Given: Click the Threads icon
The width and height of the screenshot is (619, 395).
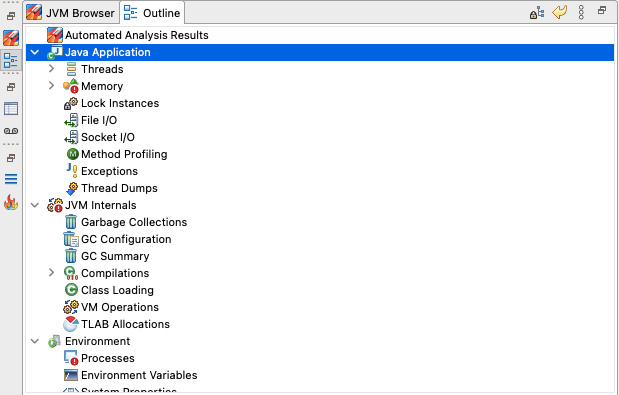Looking at the screenshot, I should click(x=71, y=69).
